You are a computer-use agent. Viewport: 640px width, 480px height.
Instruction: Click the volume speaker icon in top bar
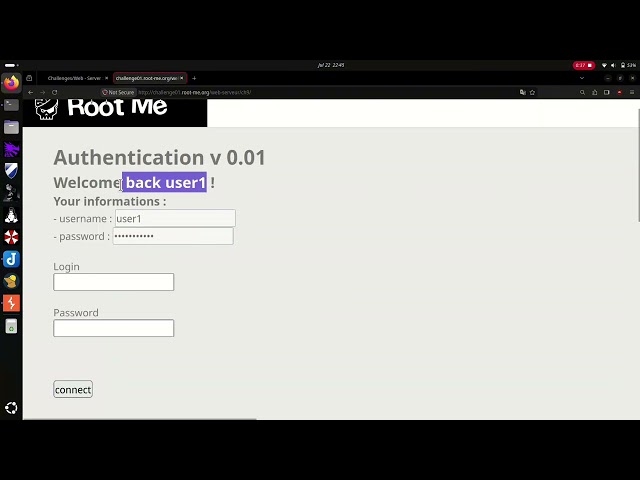tap(613, 65)
